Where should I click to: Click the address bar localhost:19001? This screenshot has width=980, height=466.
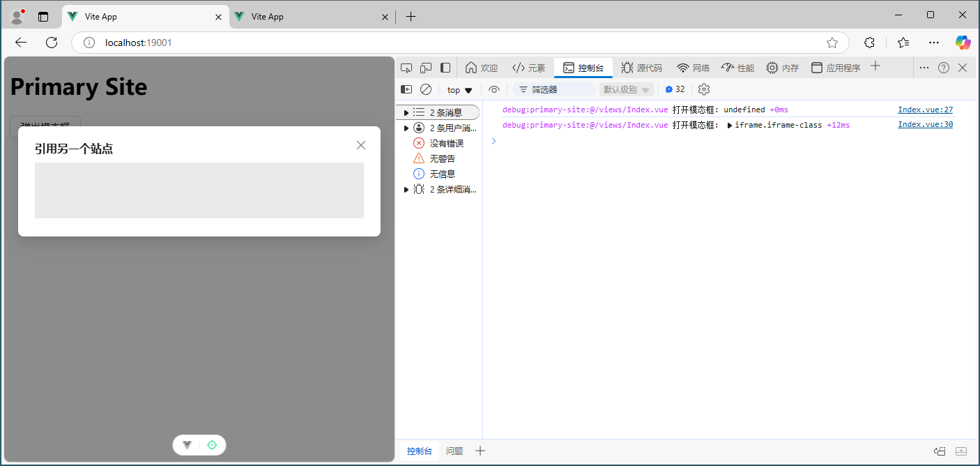click(x=139, y=43)
